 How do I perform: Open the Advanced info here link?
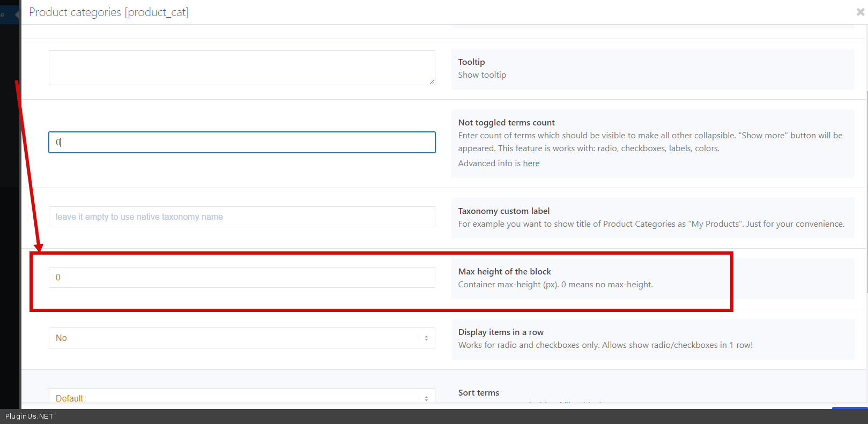tap(531, 163)
